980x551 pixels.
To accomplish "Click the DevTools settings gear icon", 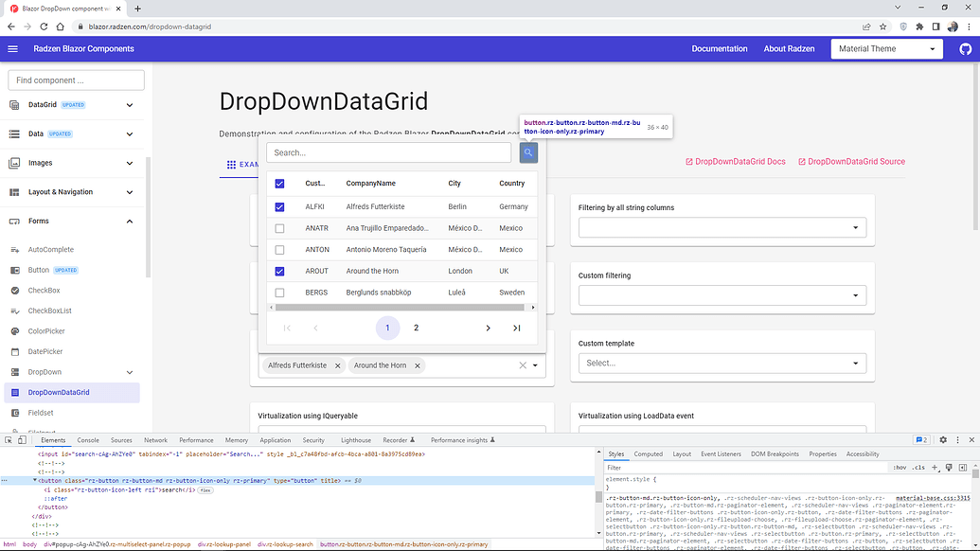I will [x=943, y=439].
